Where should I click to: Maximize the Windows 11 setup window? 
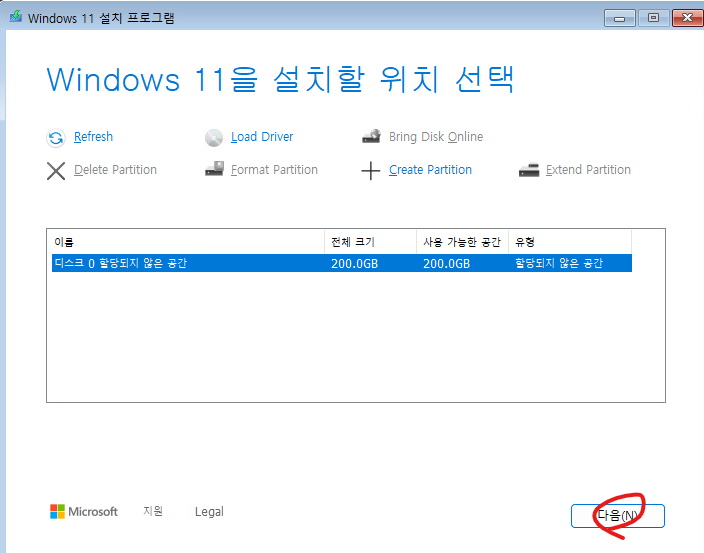click(653, 18)
